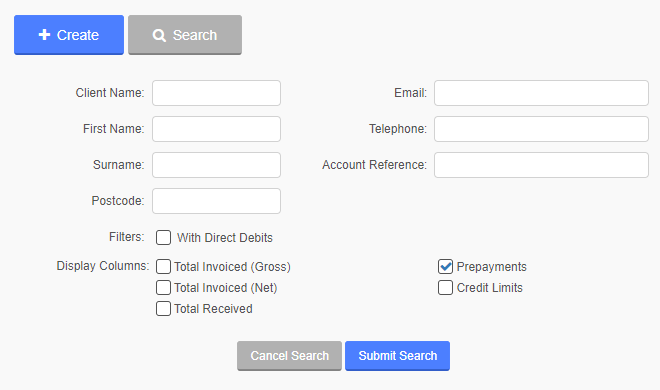Enable the Credit Limits checkbox
Viewport: 660px width, 390px height.
point(445,288)
